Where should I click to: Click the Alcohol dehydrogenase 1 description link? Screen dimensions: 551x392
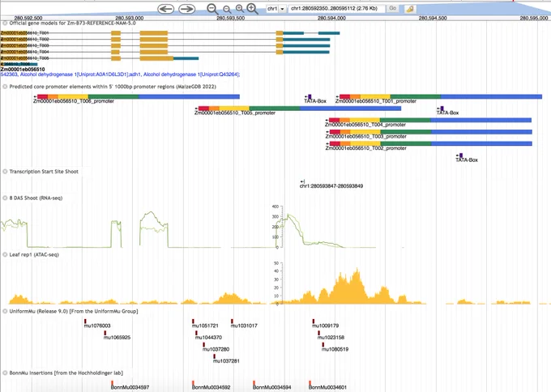120,75
